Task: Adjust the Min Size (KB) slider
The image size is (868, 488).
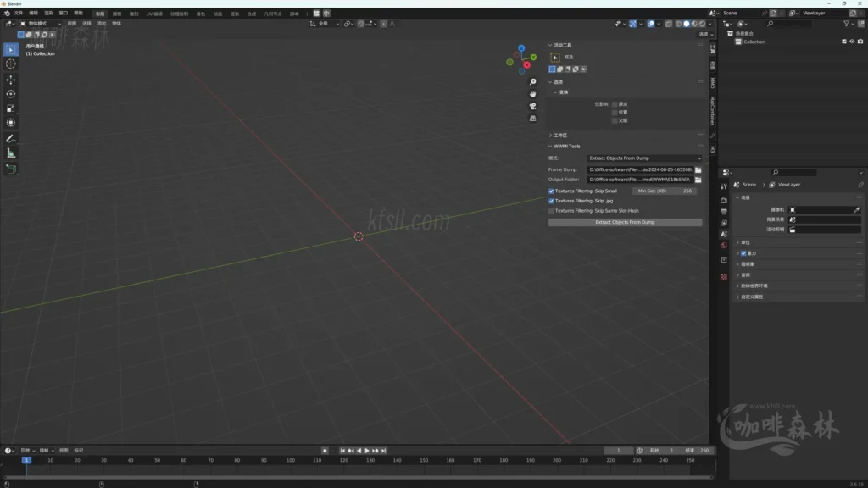Action: [x=665, y=191]
